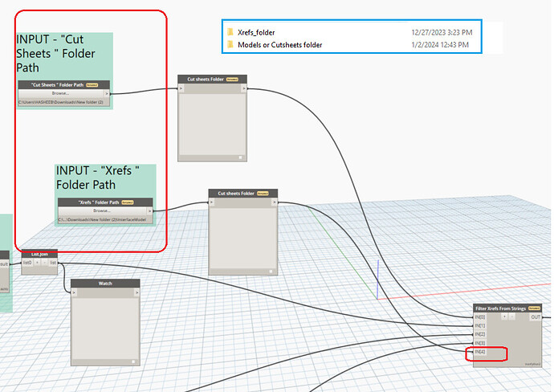Screen dimensions: 554x392
Task: Click date 12/27/2023 3:23 PM
Action: point(442,32)
